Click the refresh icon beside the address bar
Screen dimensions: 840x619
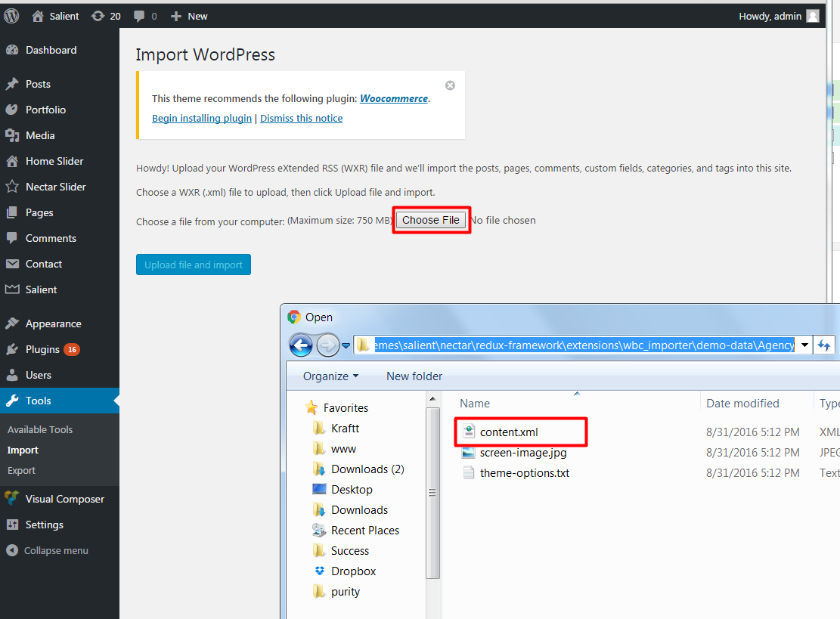[824, 345]
